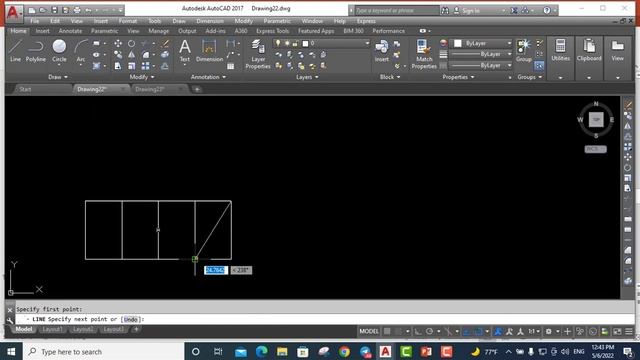
Task: Click the WCS label below ViewCube
Action: click(x=596, y=149)
